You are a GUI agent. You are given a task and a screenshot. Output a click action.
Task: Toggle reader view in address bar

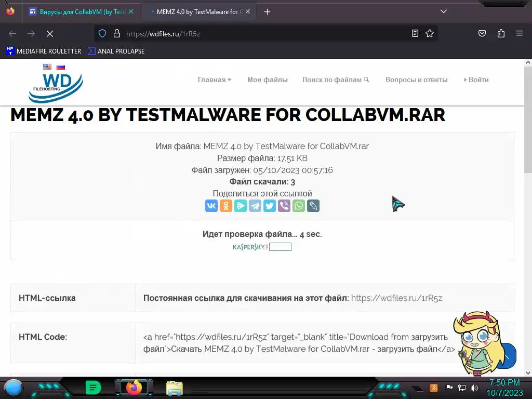415,34
